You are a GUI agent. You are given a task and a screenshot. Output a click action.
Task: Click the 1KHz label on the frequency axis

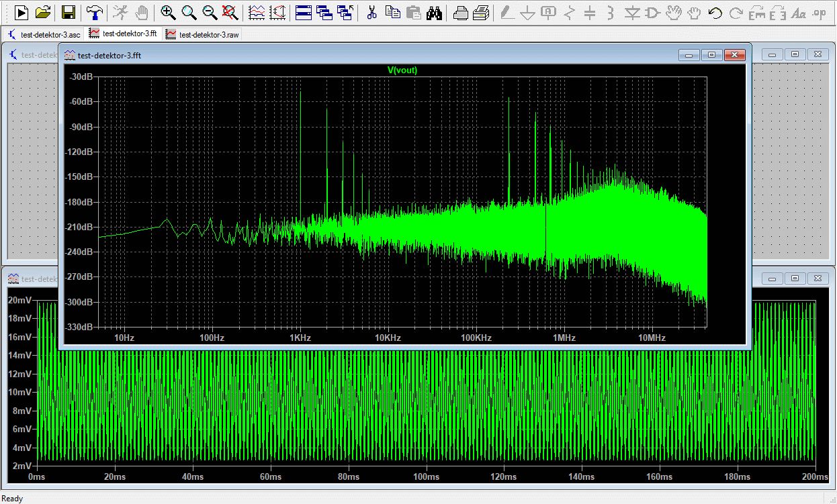pos(300,338)
